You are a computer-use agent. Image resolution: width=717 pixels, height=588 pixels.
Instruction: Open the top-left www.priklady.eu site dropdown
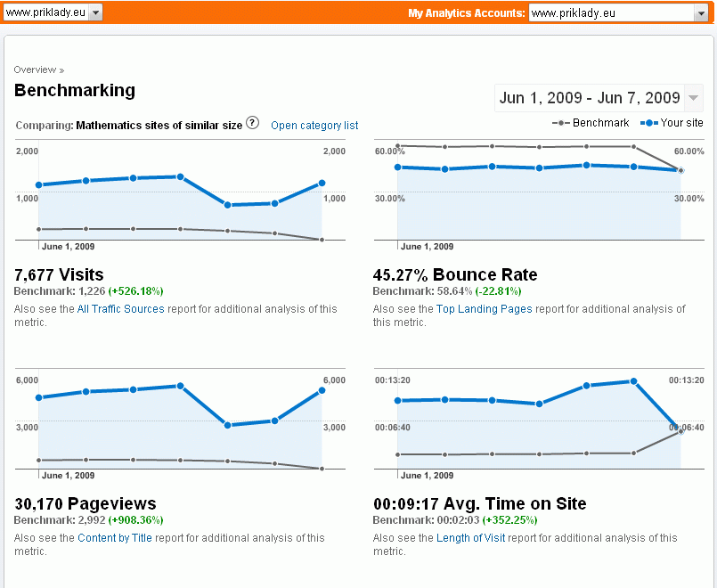point(95,12)
